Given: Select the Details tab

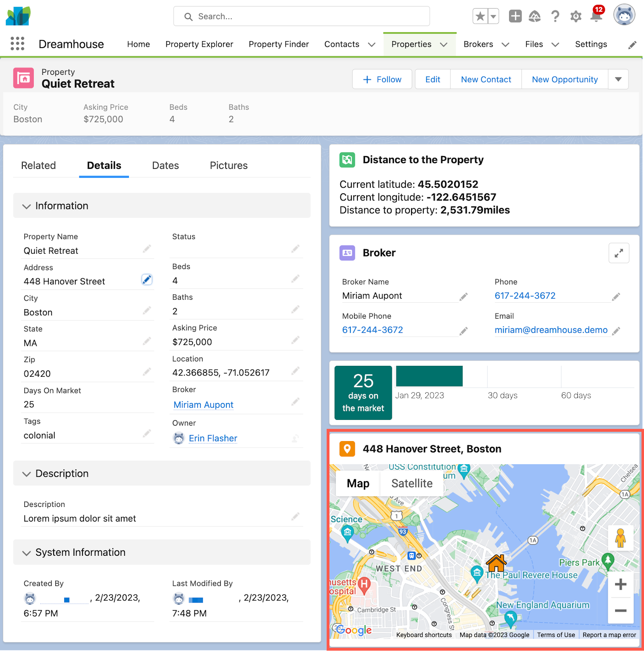Looking at the screenshot, I should click(104, 165).
